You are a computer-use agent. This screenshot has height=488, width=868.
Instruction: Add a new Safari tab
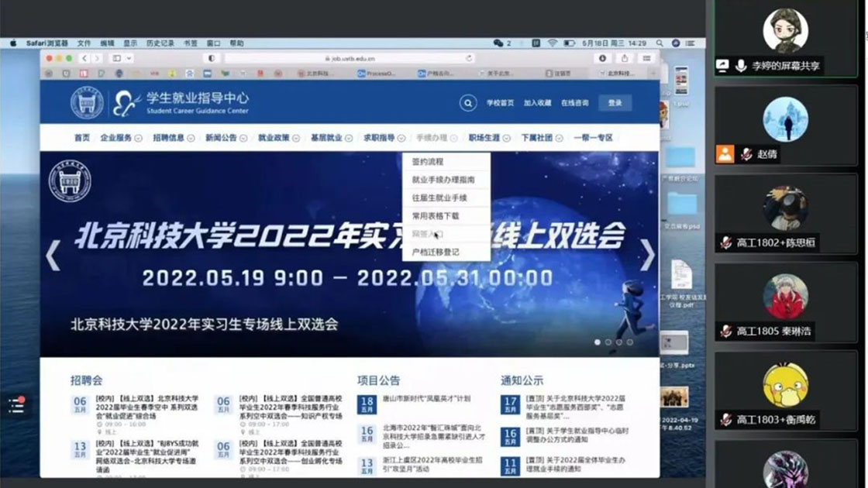click(653, 73)
